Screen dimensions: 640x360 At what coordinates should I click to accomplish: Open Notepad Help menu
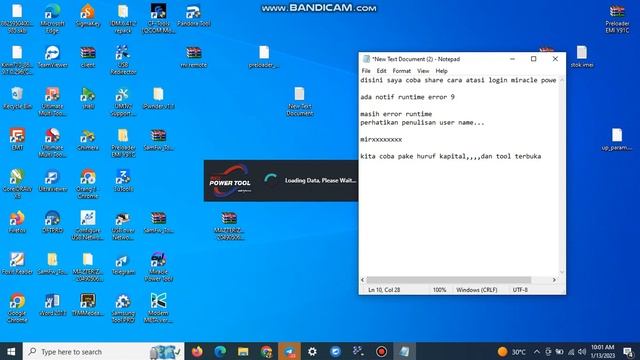(x=441, y=71)
